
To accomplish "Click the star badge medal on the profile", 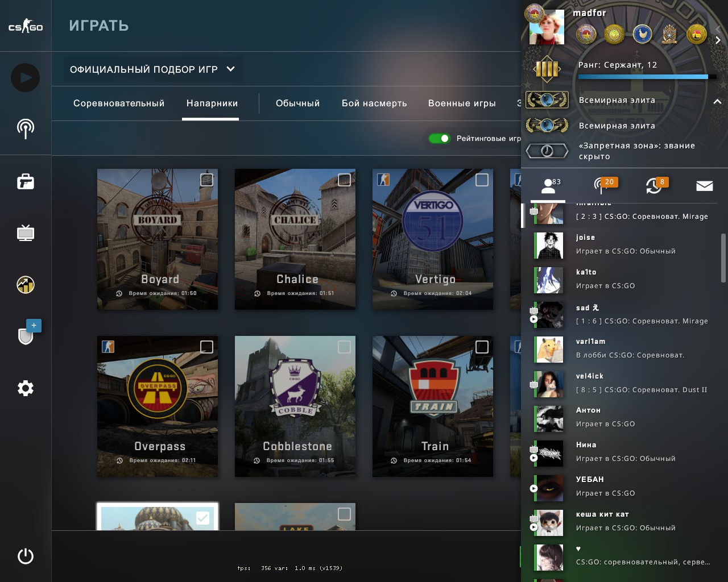I will click(x=670, y=35).
